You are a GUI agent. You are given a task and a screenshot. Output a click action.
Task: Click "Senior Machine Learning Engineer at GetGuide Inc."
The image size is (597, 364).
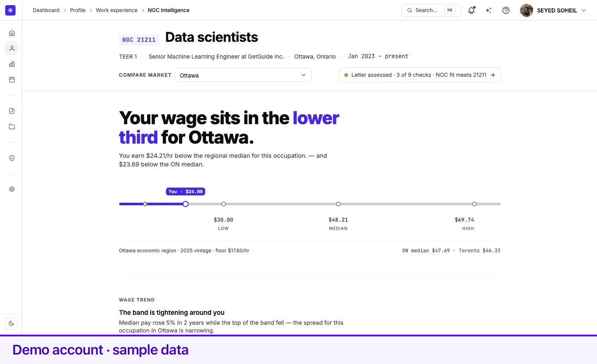[216, 56]
